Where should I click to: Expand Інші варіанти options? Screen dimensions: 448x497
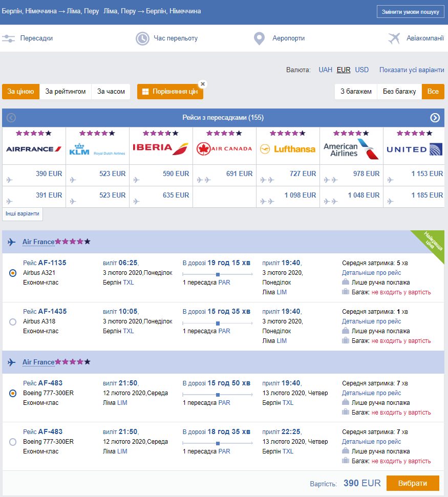23,214
